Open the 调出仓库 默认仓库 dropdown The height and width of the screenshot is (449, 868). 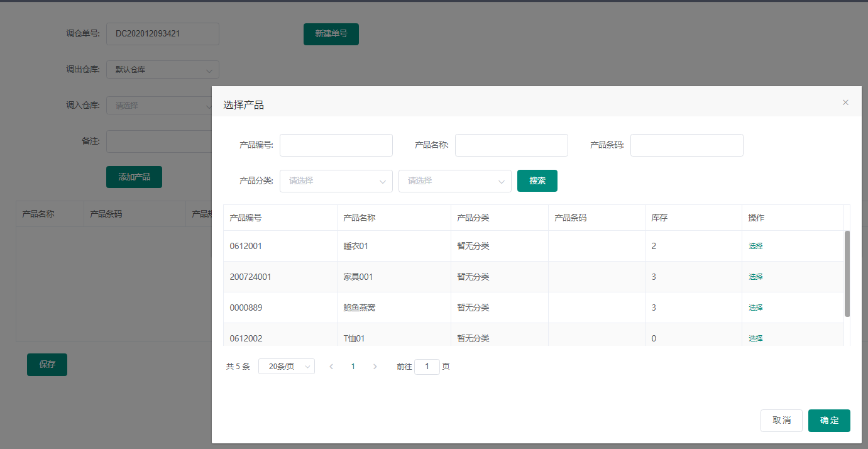pos(162,70)
